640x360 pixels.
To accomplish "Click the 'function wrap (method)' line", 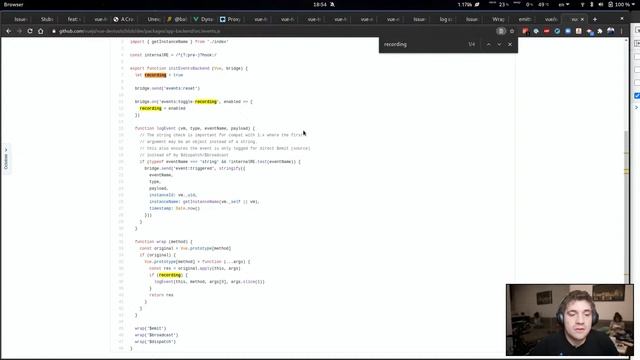I will click(x=164, y=242).
